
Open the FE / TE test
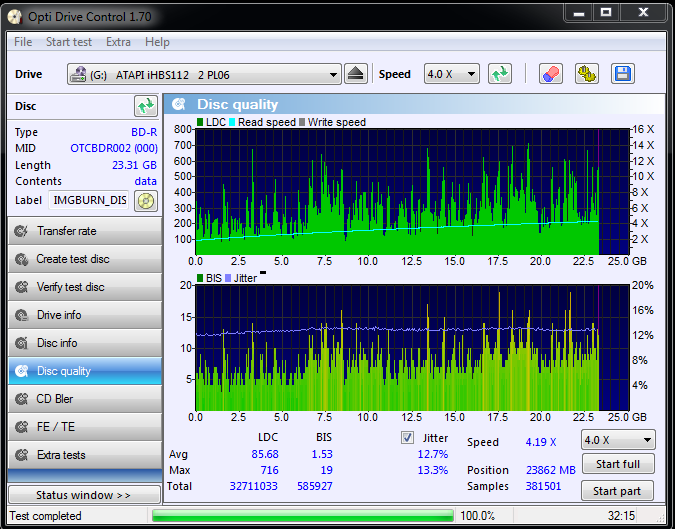[85, 427]
